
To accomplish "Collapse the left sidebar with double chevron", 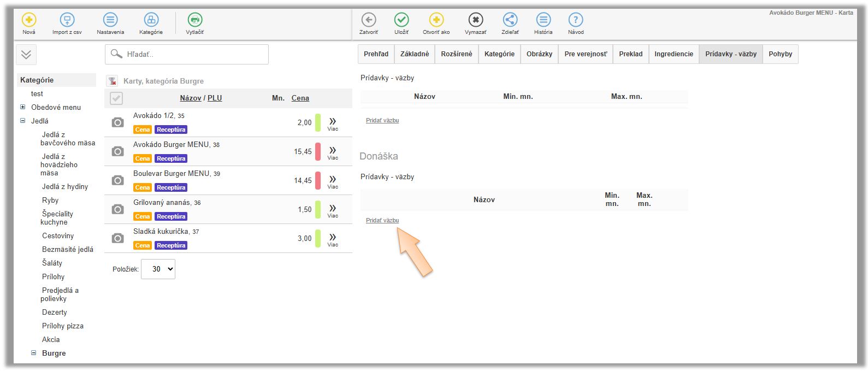I will pyautogui.click(x=26, y=55).
